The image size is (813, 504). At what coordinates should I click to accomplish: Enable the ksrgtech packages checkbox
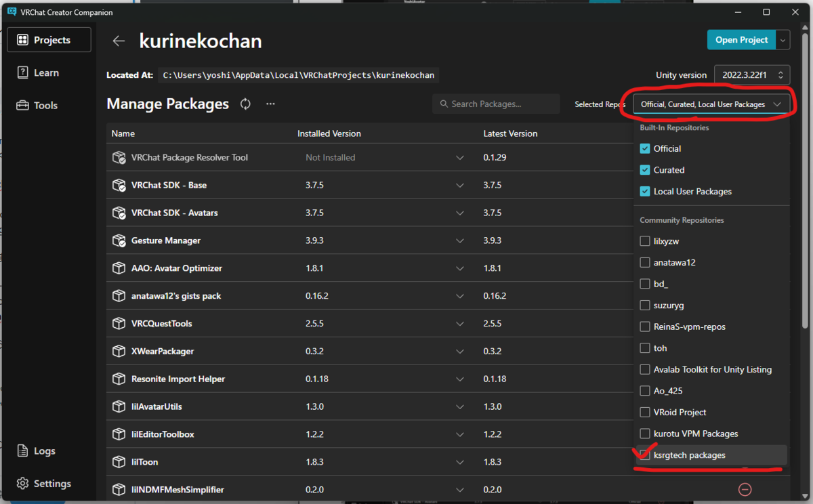(x=645, y=455)
